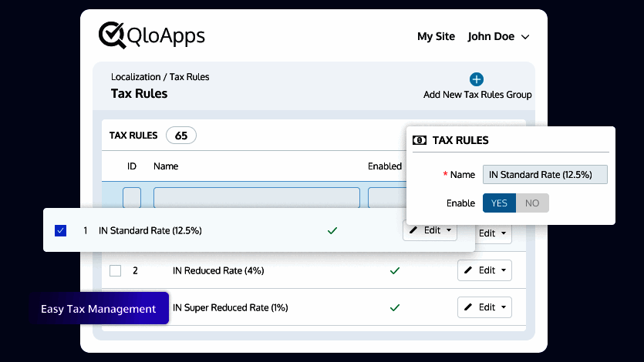
Task: Click the Name field in Tax Rules panel
Action: [545, 175]
